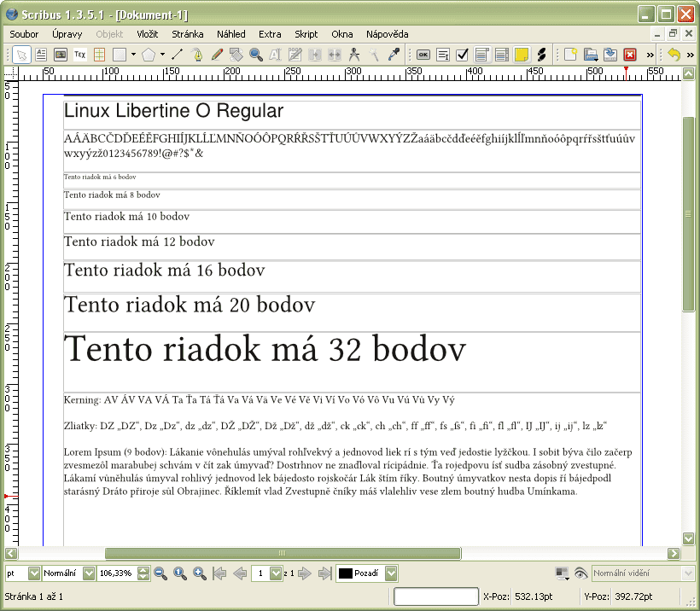Viewport: 700px width, 611px height.
Task: Activate the zoom magnifier tool
Action: (255, 55)
